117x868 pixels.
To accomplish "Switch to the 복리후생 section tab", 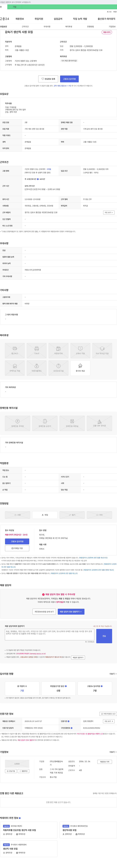I will pos(69,27).
